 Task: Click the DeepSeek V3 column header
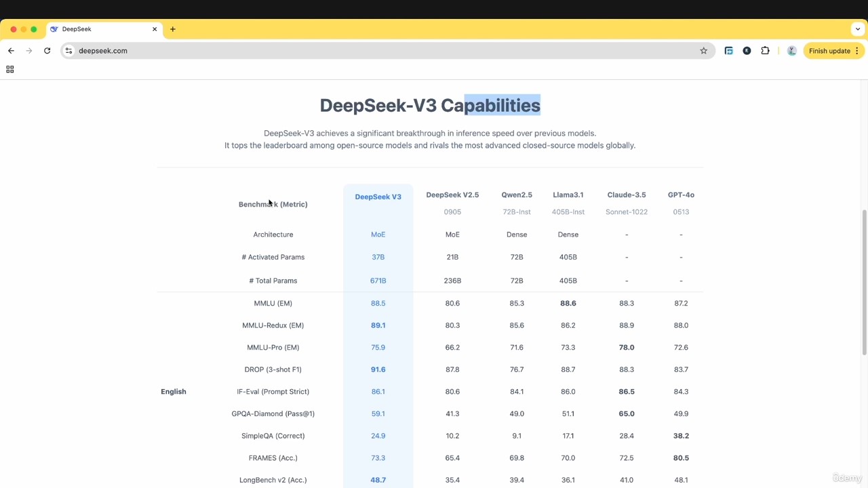tap(378, 197)
